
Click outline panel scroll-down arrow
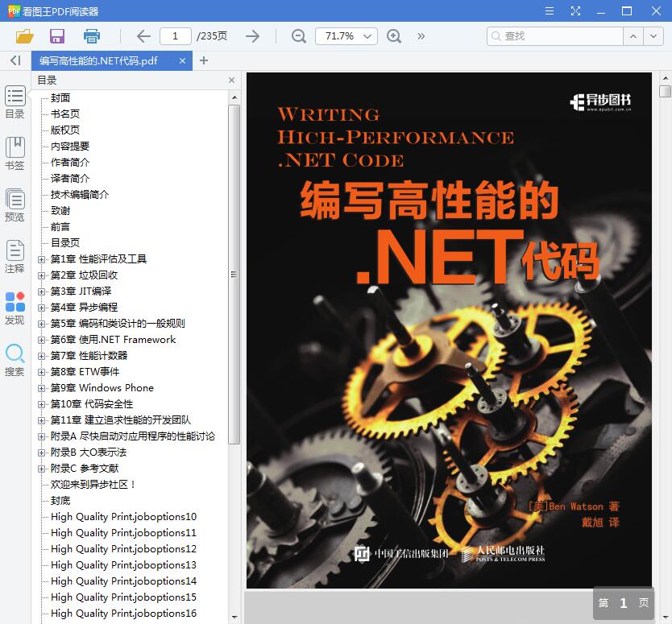pyautogui.click(x=234, y=618)
